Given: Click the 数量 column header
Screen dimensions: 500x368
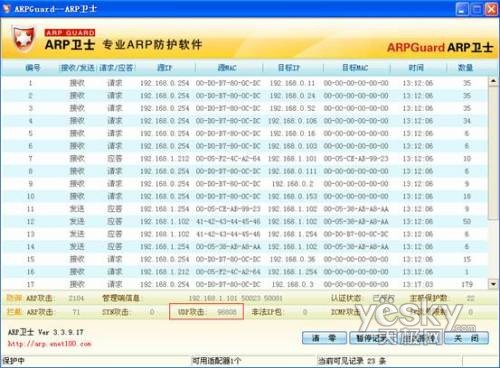Looking at the screenshot, I should (x=465, y=68).
